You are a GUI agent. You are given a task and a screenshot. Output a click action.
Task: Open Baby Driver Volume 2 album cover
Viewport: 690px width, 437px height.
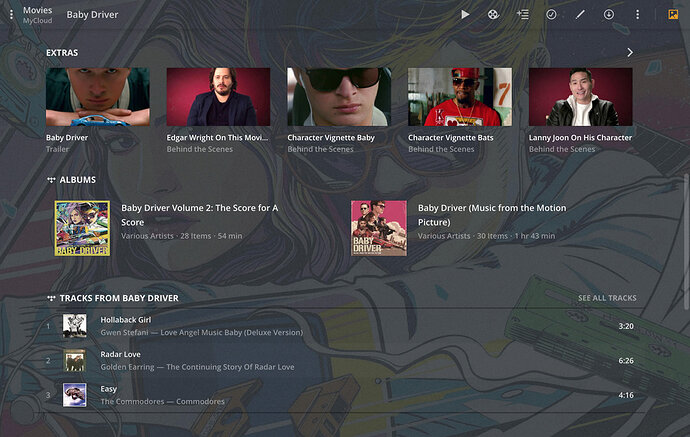82,228
